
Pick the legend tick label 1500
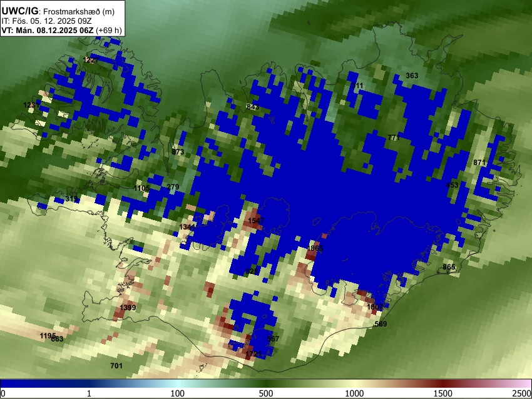pyautogui.click(x=443, y=393)
